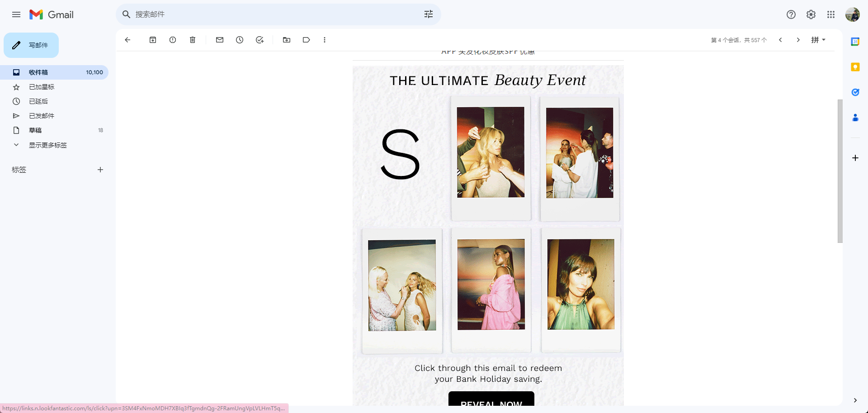This screenshot has height=413, width=868.
Task: Open the Google apps grid
Action: (831, 14)
